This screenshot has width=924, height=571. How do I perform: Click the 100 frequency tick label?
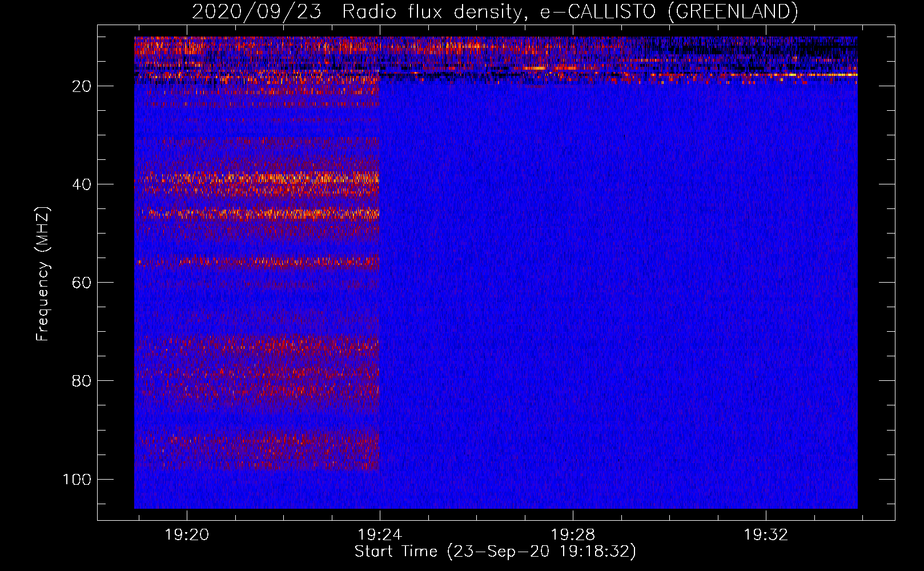click(x=77, y=479)
